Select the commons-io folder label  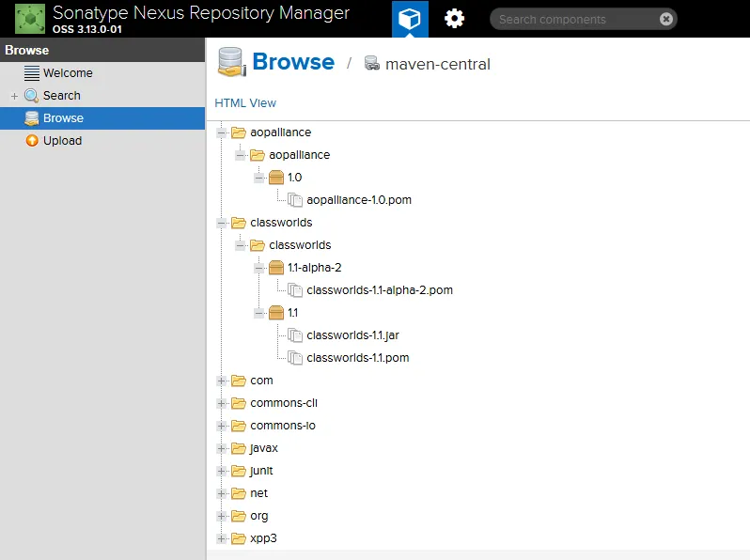click(283, 426)
